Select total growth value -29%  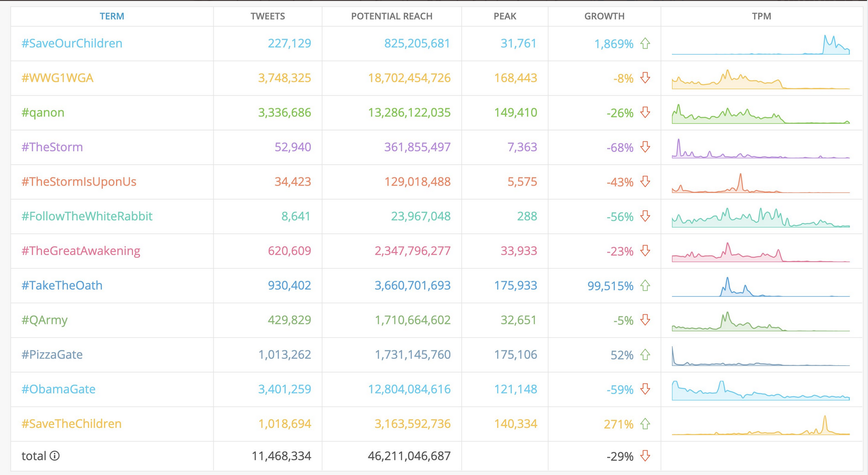[620, 456]
